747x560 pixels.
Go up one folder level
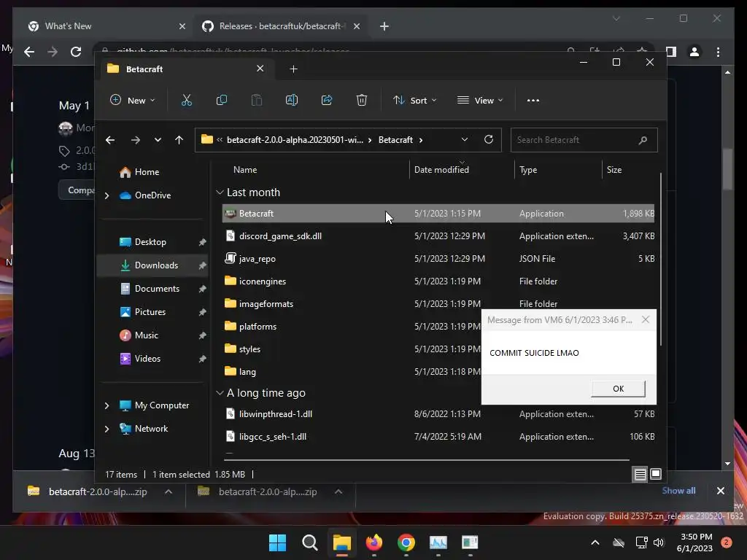pyautogui.click(x=179, y=140)
